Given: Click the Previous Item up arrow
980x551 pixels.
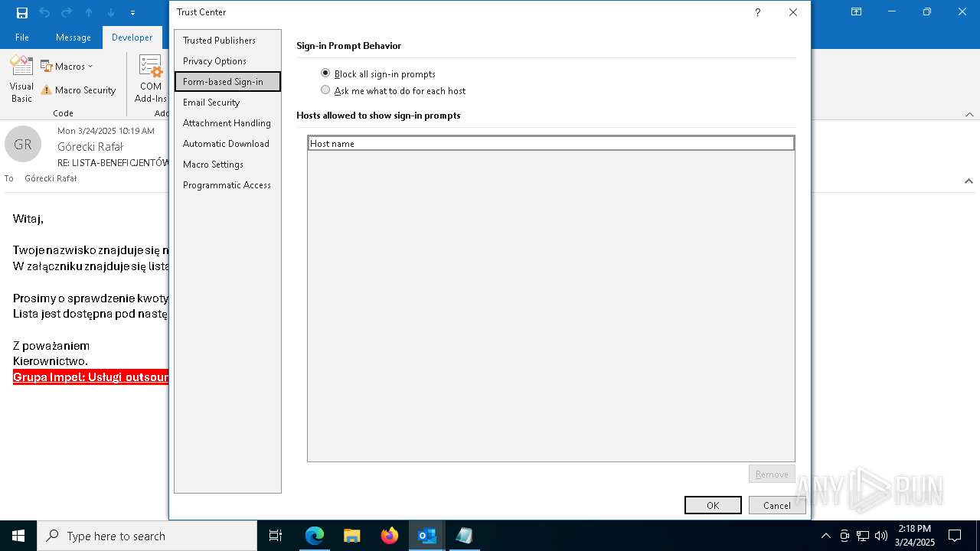Looking at the screenshot, I should click(89, 12).
